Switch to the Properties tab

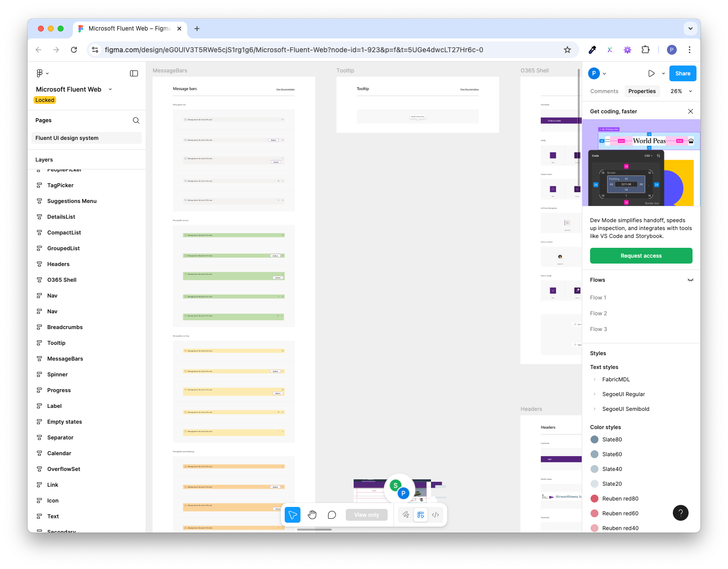click(642, 91)
